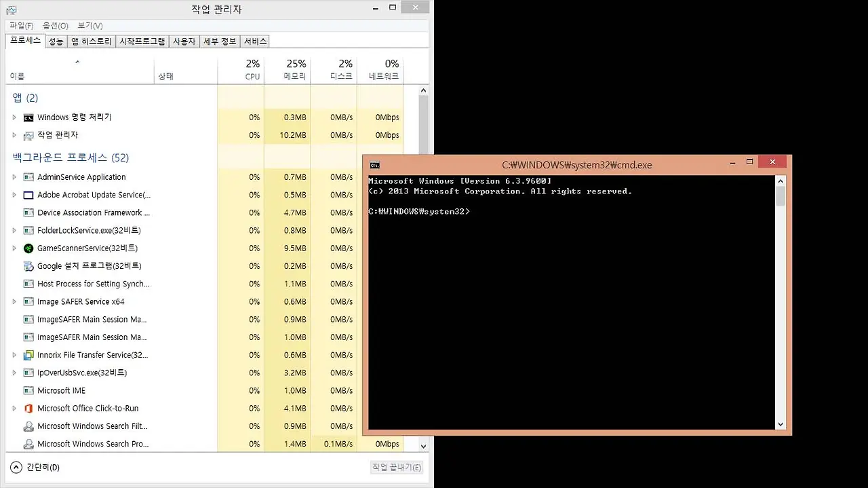Click the 작업 끝내기(E) button
The width and height of the screenshot is (868, 488).
(x=397, y=467)
